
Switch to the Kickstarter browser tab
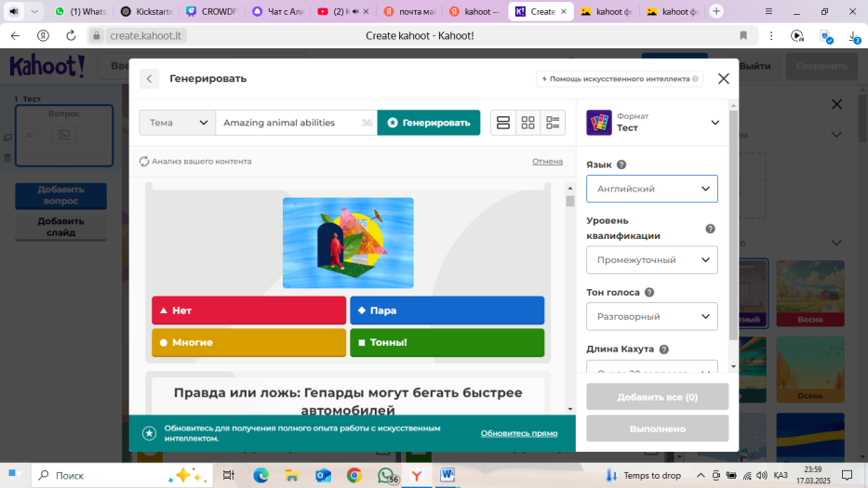pyautogui.click(x=147, y=11)
